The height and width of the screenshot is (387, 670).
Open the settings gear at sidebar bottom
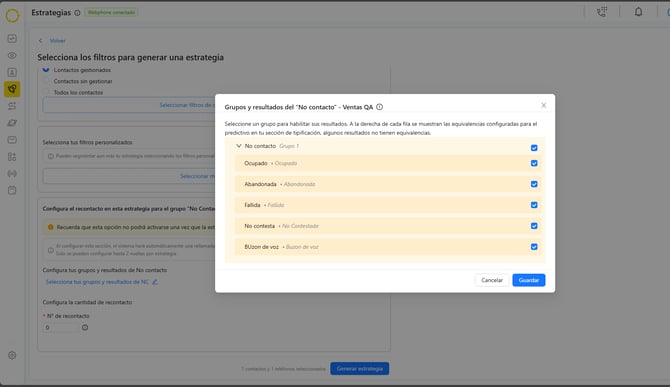[x=12, y=355]
